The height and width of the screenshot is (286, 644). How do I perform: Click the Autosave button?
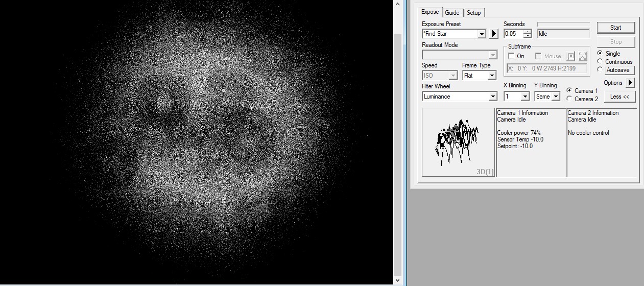coord(619,70)
